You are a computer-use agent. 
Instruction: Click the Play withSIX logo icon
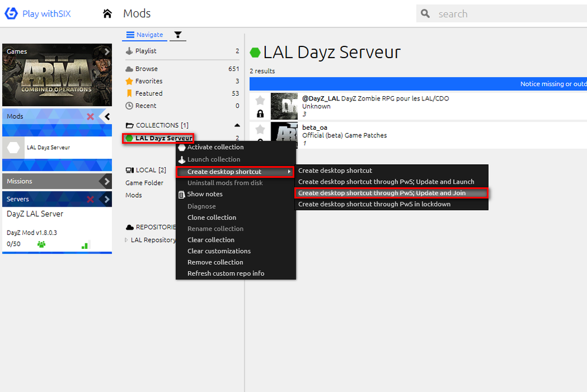11,13
